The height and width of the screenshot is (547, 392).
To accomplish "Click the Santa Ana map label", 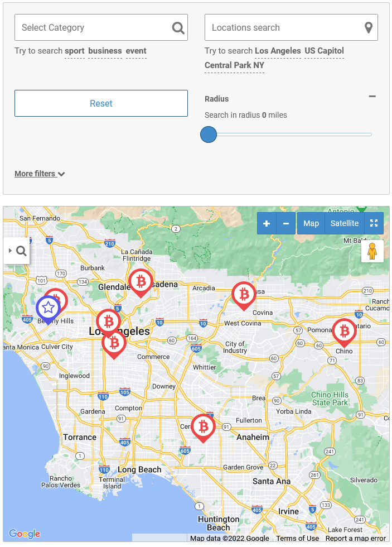I will [272, 481].
